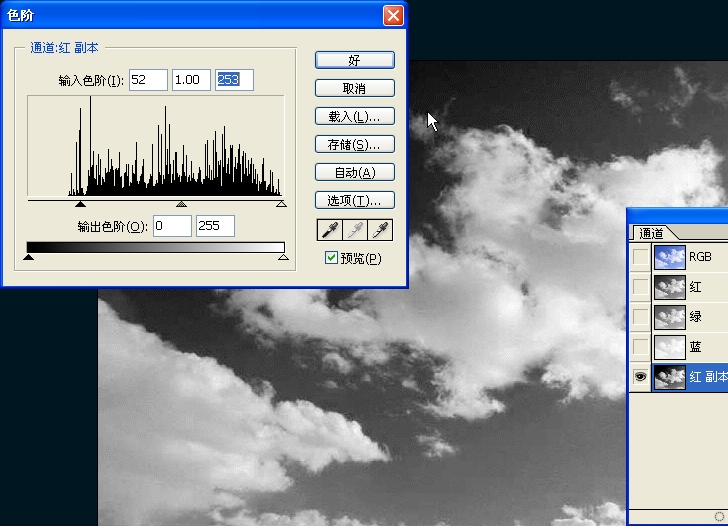
Task: Toggle visibility of the 蓝 channel
Action: (x=640, y=346)
